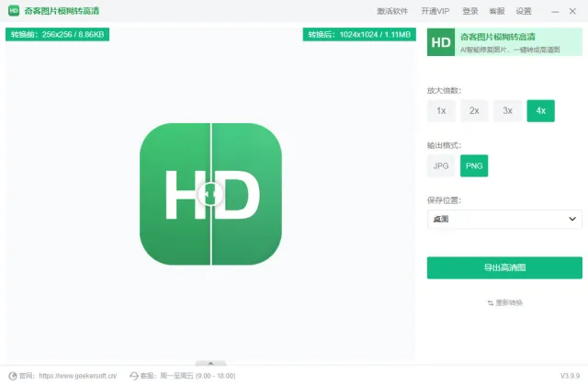Viewport: 588px width, 386px height.
Task: Set output format to PNG
Action: point(474,165)
